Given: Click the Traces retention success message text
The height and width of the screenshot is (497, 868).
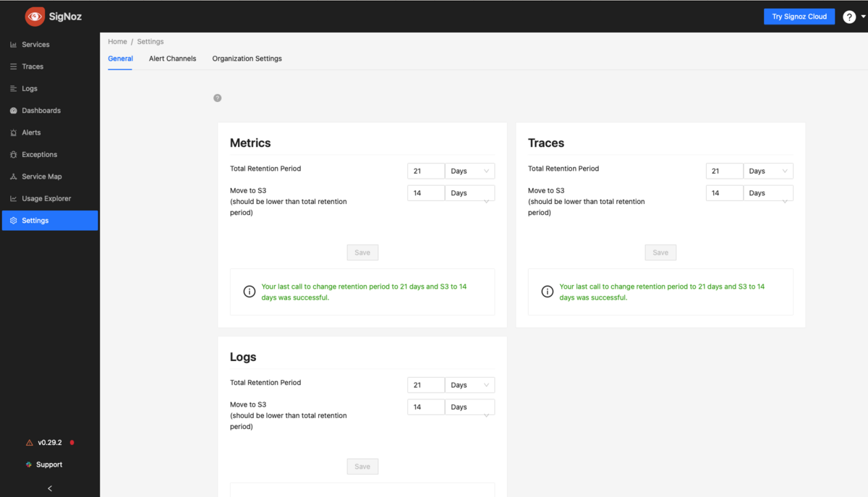Looking at the screenshot, I should click(662, 292).
